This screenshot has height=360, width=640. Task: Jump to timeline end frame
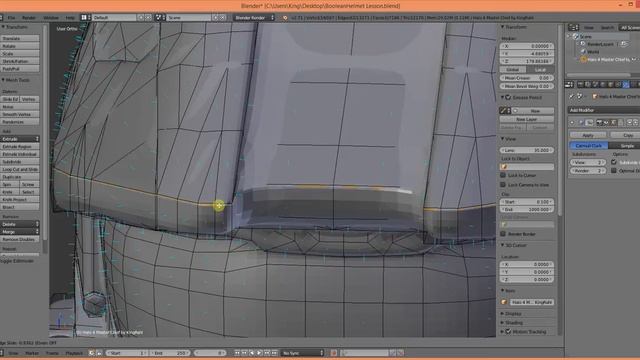tap(275, 353)
